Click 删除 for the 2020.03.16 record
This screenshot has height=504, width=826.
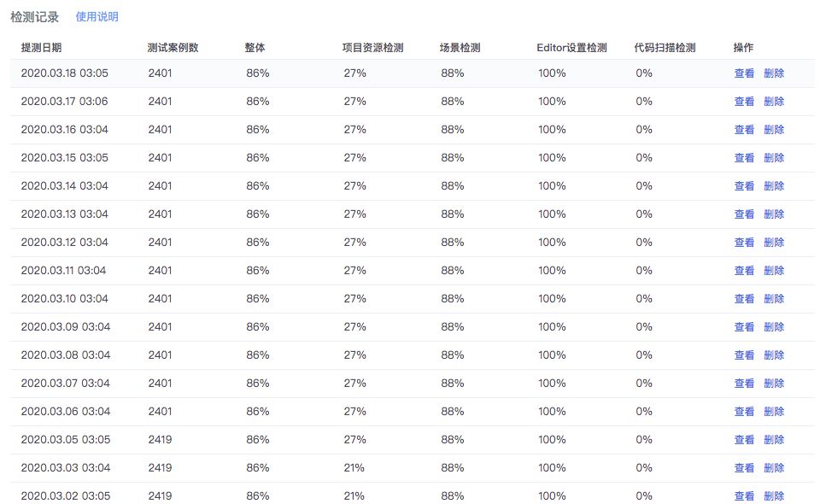(x=774, y=130)
